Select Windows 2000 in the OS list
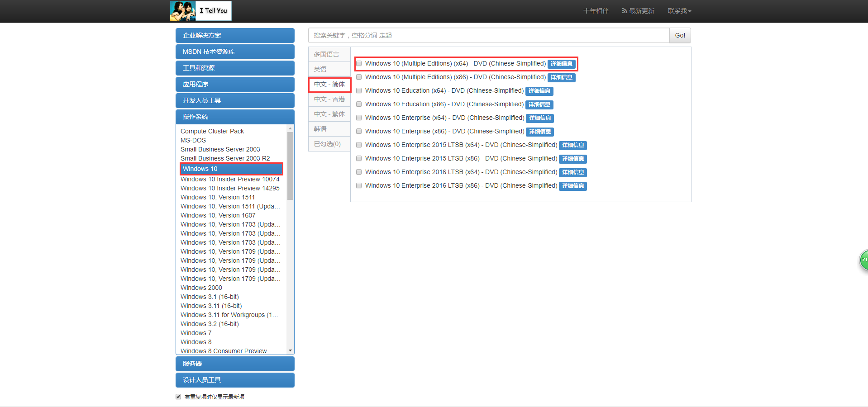The image size is (868, 407). [201, 288]
